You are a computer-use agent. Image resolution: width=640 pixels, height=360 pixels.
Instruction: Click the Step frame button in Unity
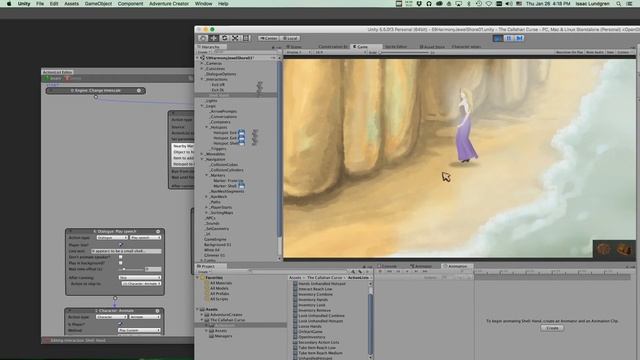pos(519,38)
